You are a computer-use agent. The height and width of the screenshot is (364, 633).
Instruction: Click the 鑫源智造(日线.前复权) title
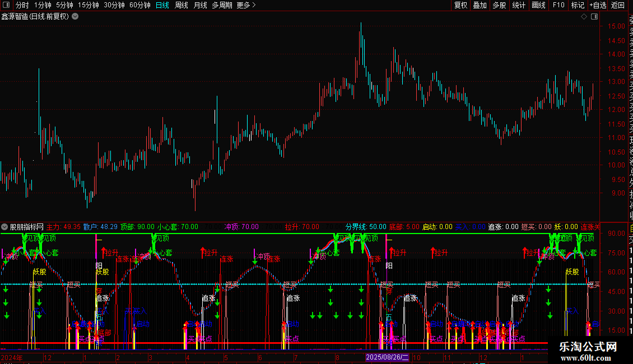click(35, 17)
